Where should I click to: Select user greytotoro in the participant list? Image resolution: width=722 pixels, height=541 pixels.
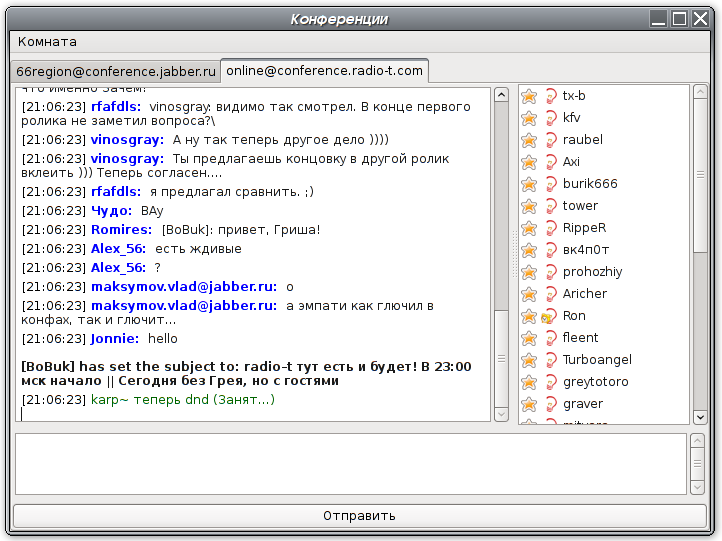595,382
